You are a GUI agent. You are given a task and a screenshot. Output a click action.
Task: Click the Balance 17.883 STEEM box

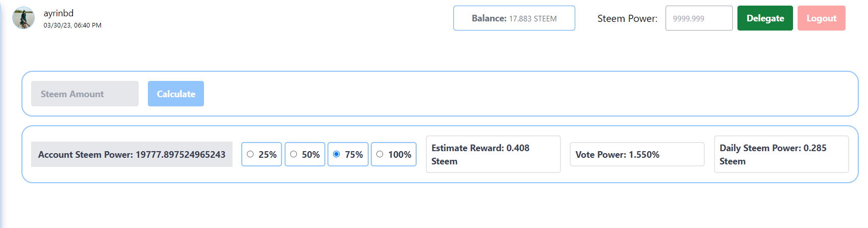click(514, 18)
